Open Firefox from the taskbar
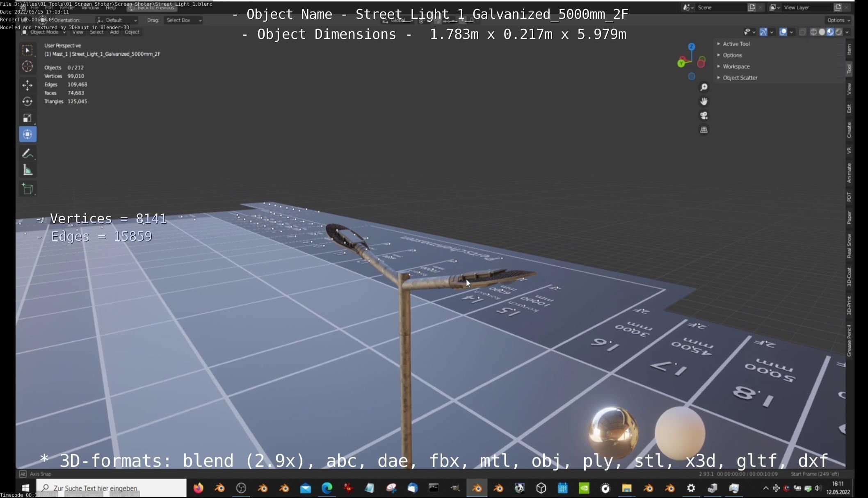868x498 pixels. (198, 488)
